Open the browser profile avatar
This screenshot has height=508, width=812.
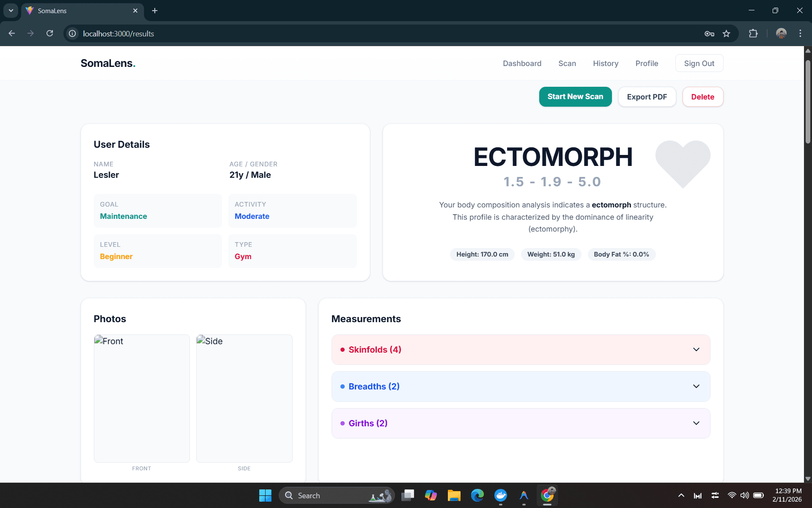pyautogui.click(x=781, y=33)
